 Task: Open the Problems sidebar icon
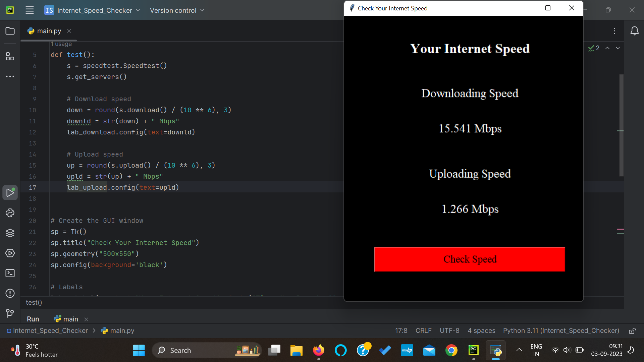tap(10, 293)
